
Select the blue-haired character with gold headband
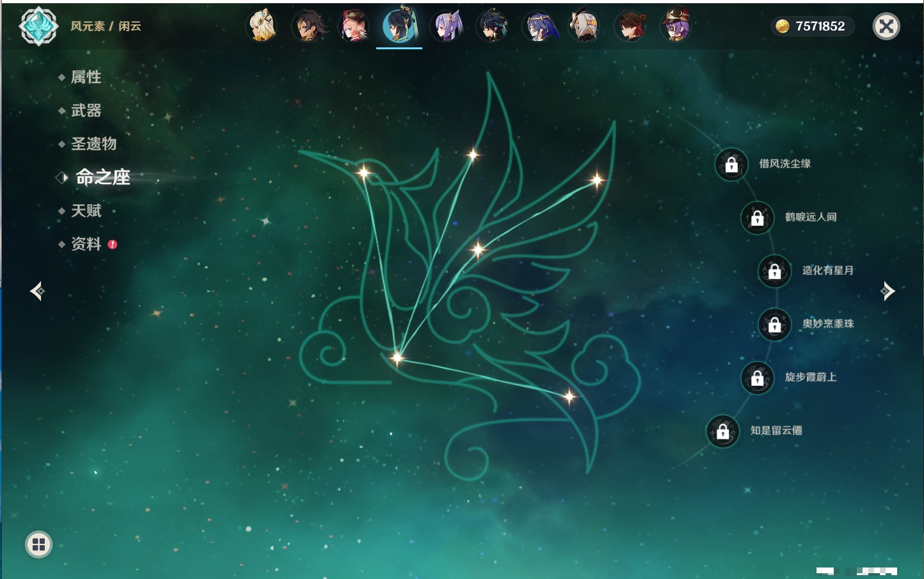[539, 27]
